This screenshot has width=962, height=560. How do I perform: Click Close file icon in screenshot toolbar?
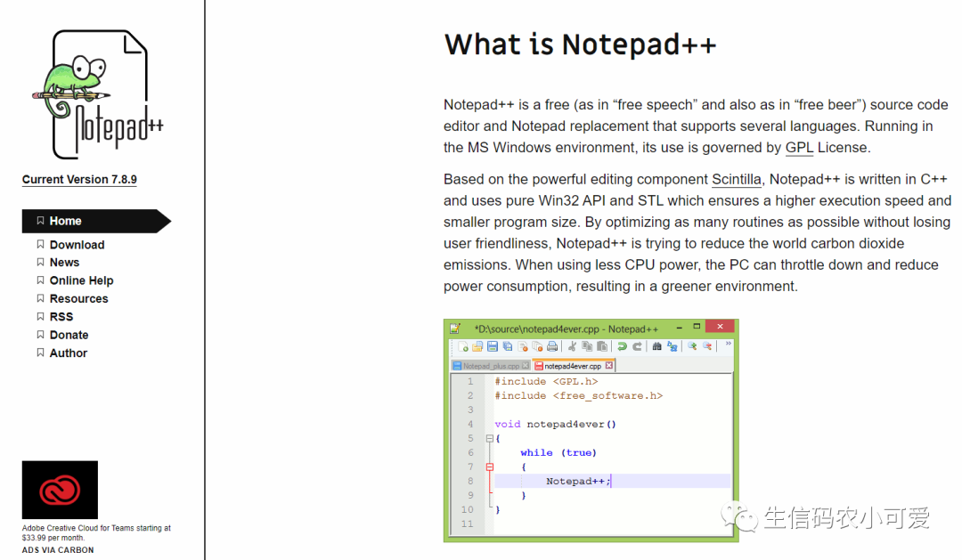[523, 346]
